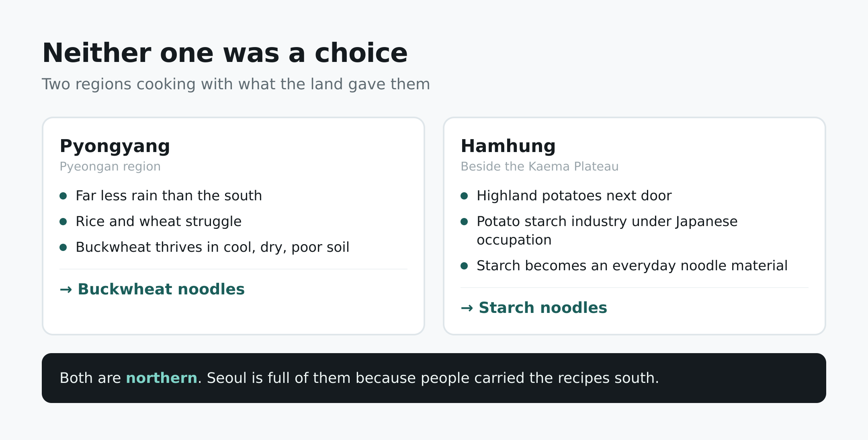
Task: Click the 'Pyeongan region' caption
Action: [x=110, y=167]
